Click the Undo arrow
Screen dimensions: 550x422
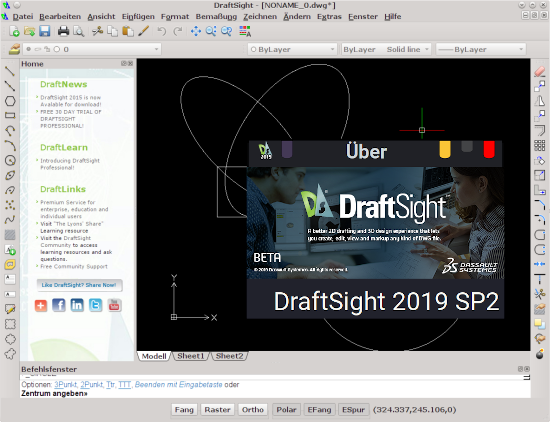(x=162, y=32)
